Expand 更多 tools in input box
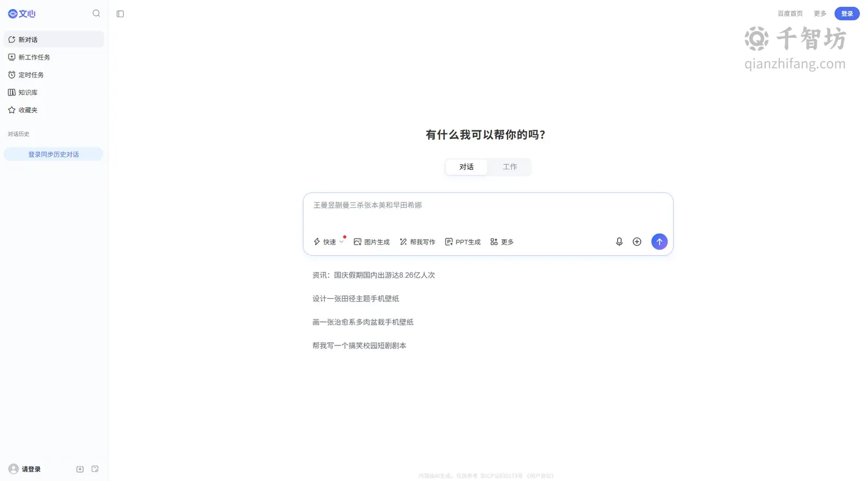This screenshot has height=481, width=868. [x=502, y=242]
